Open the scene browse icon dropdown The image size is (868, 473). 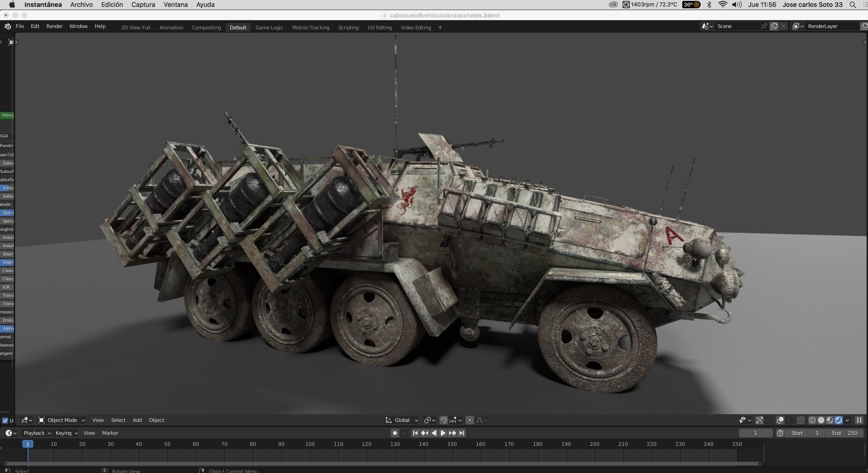pyautogui.click(x=707, y=26)
